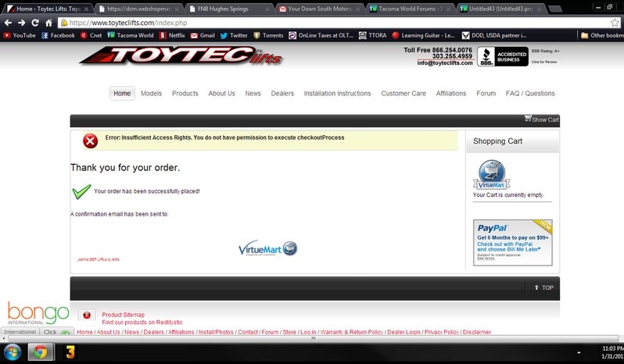Open the Torrents bookmark
This screenshot has width=624, height=364.
[x=268, y=35]
